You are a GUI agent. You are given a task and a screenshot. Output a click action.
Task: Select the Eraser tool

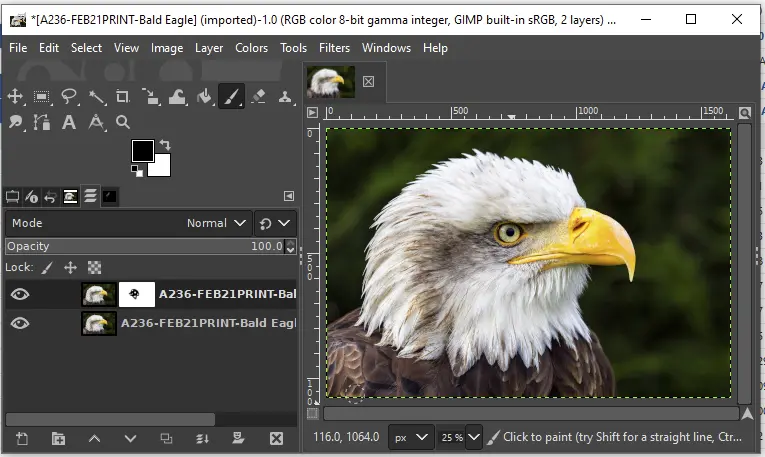tap(258, 97)
